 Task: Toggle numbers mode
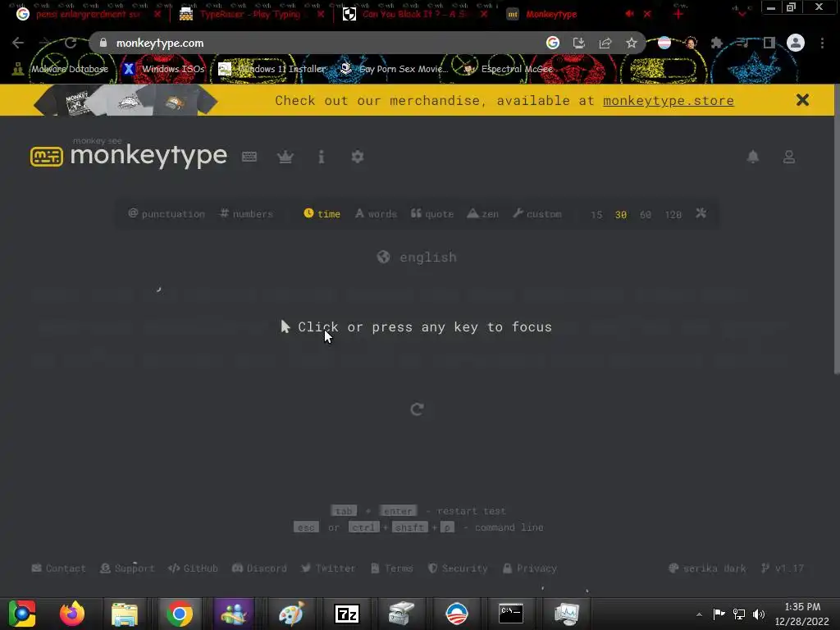click(246, 214)
